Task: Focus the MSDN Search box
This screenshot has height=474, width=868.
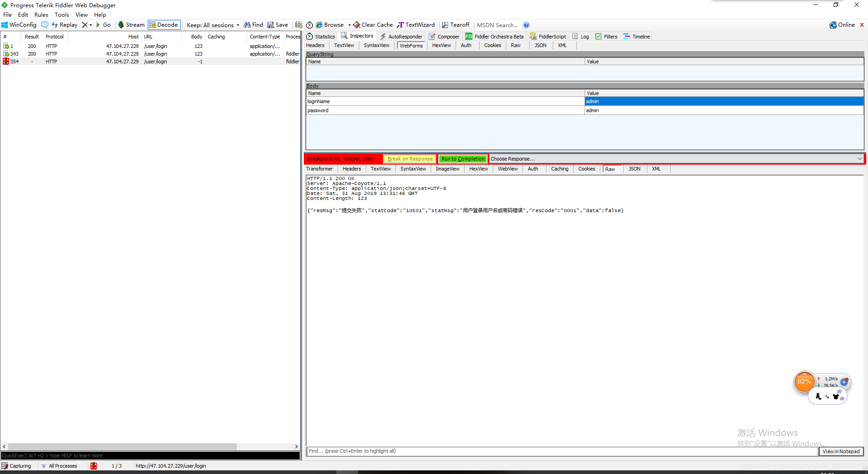Action: click(497, 25)
